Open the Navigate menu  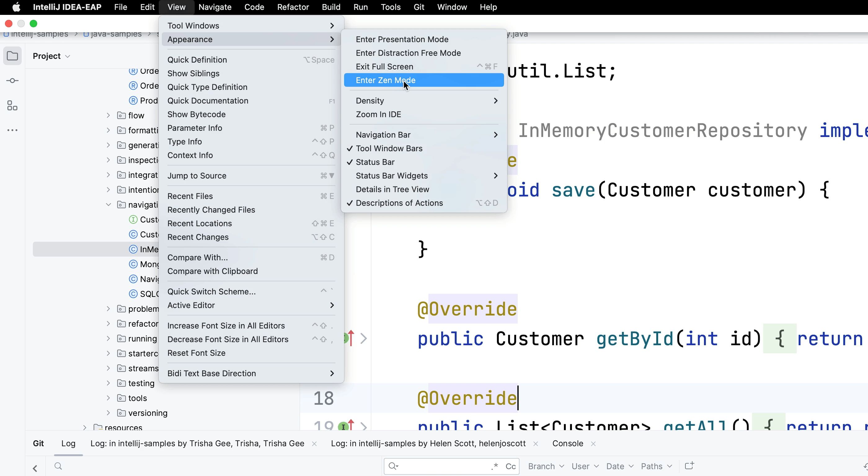[215, 7]
